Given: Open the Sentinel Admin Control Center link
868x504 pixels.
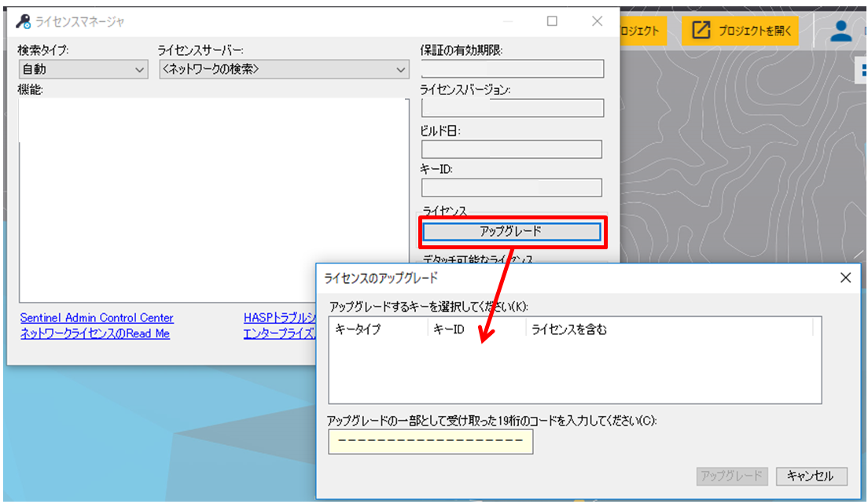Looking at the screenshot, I should 97,318.
